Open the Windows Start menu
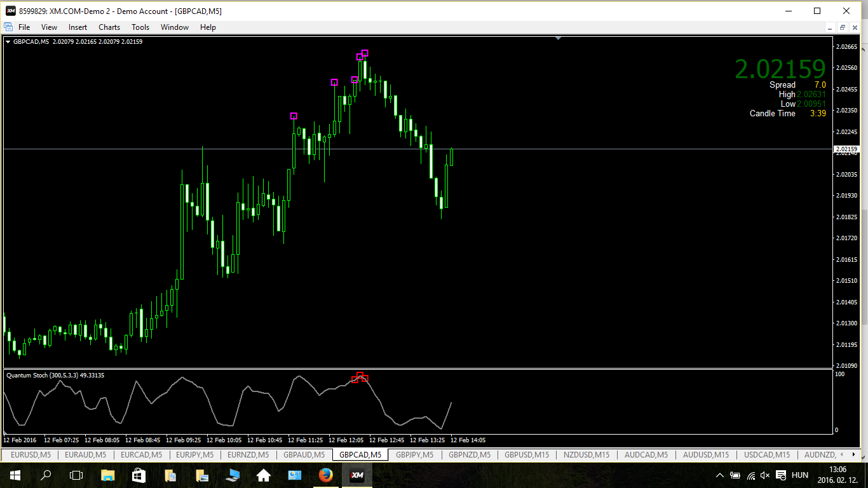Viewport: 868px width, 488px height. [15, 475]
